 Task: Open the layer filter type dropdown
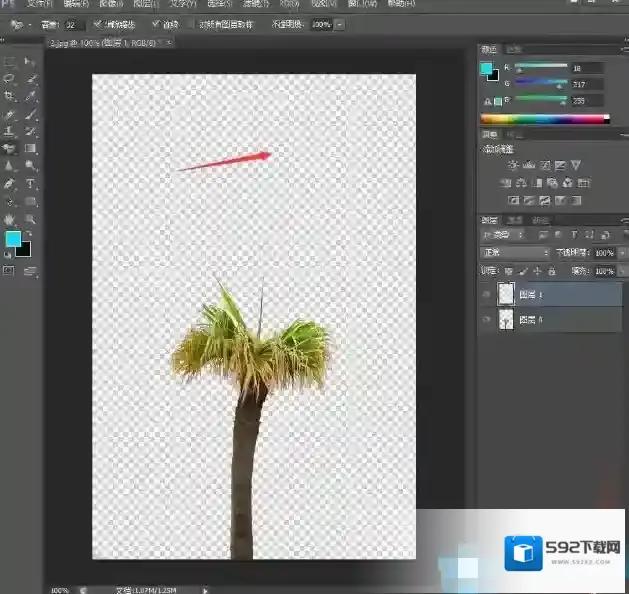[x=503, y=235]
